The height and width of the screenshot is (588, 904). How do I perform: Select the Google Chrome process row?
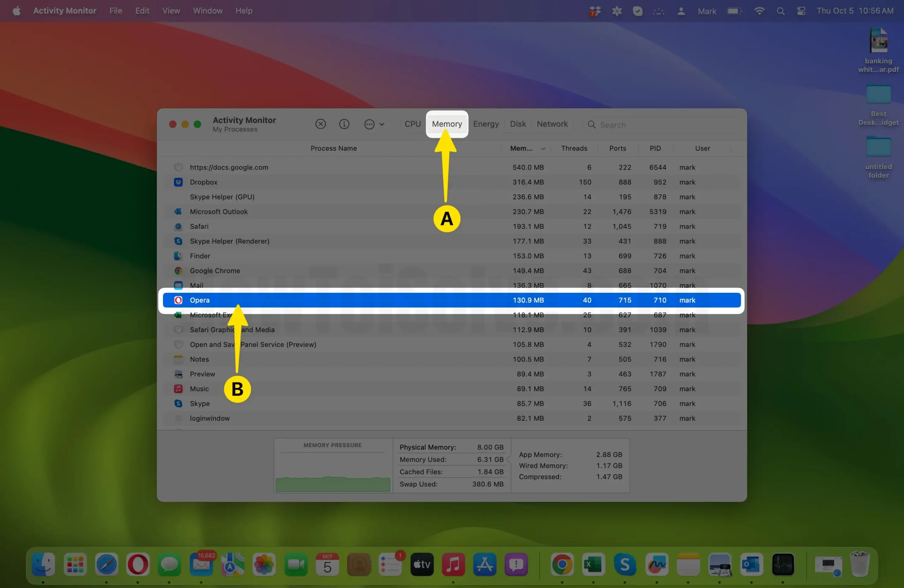tap(452, 271)
